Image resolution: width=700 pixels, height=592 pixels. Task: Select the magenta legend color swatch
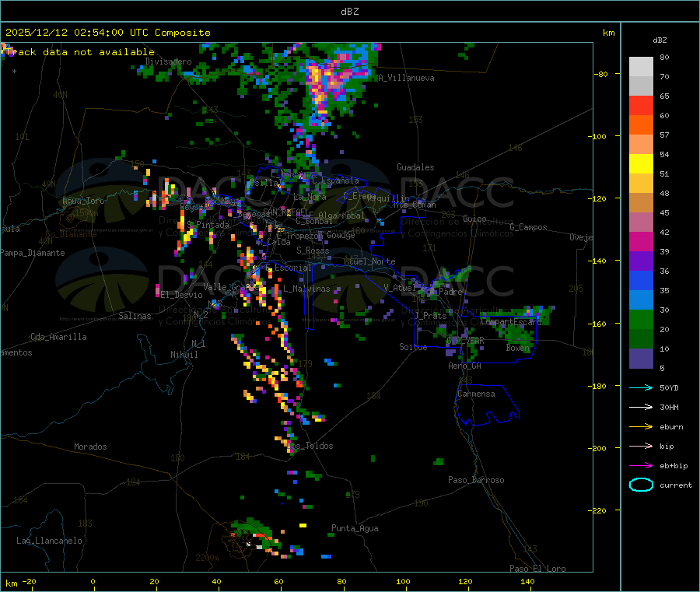pyautogui.click(x=641, y=241)
